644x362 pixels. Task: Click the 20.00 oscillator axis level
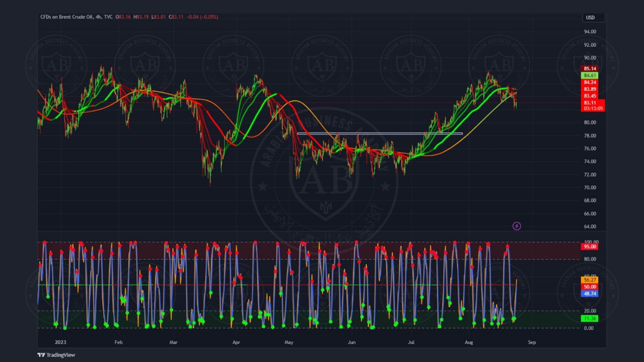(x=589, y=311)
